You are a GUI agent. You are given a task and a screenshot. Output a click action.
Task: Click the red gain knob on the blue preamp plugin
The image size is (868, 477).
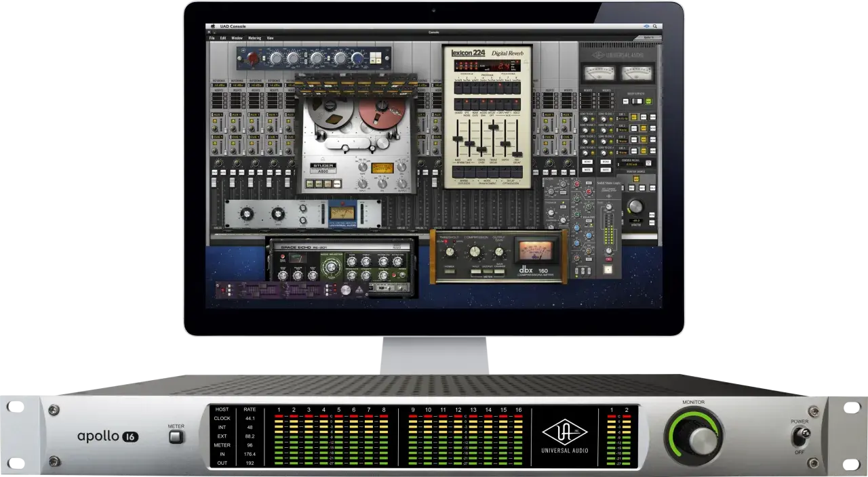(x=253, y=59)
